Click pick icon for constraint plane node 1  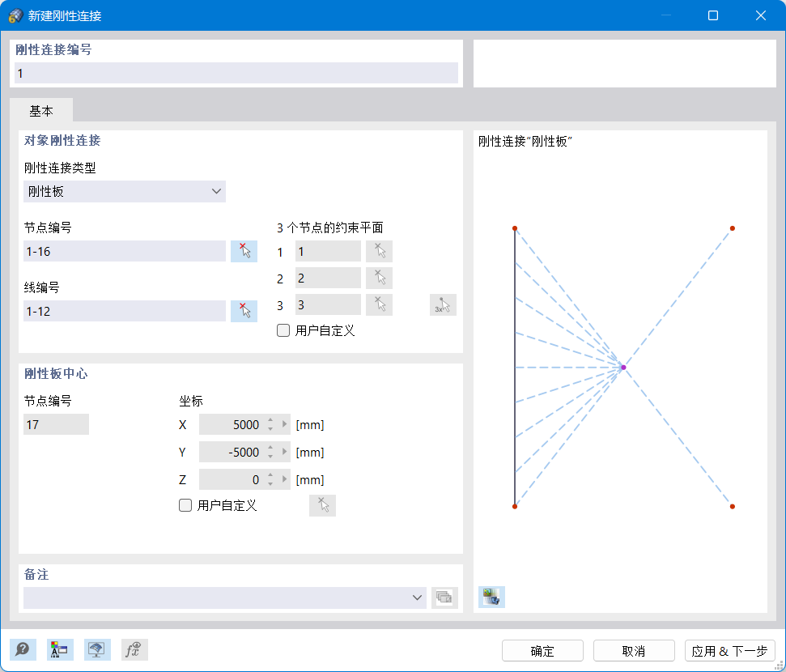(x=379, y=251)
